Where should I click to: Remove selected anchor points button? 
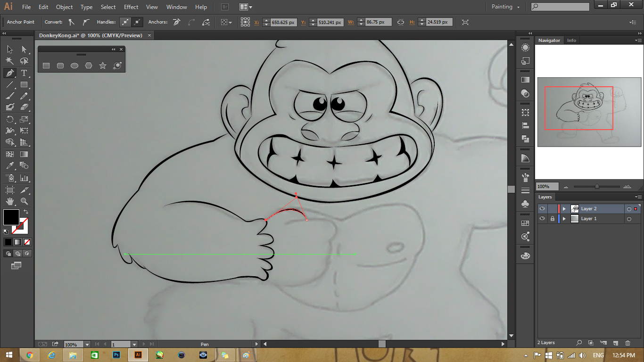[177, 22]
